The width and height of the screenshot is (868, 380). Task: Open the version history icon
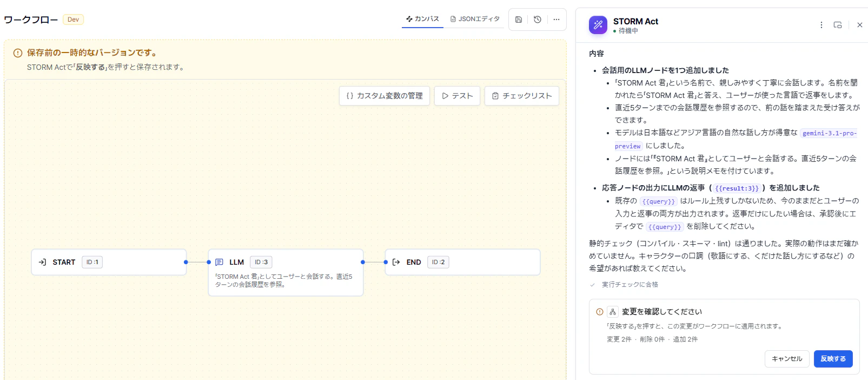pos(538,19)
